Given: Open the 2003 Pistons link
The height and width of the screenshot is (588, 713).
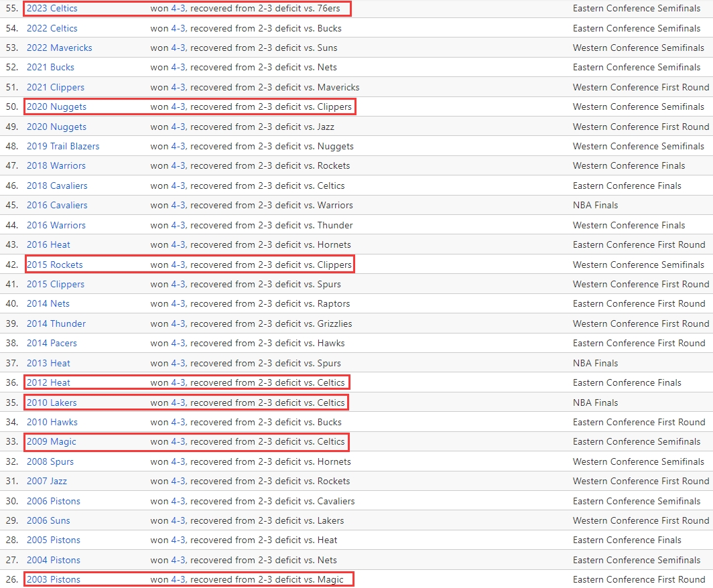Looking at the screenshot, I should point(53,580).
